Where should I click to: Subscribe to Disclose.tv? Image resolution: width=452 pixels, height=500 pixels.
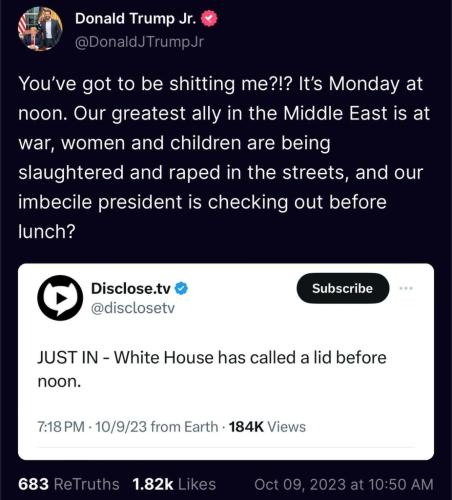coord(343,288)
